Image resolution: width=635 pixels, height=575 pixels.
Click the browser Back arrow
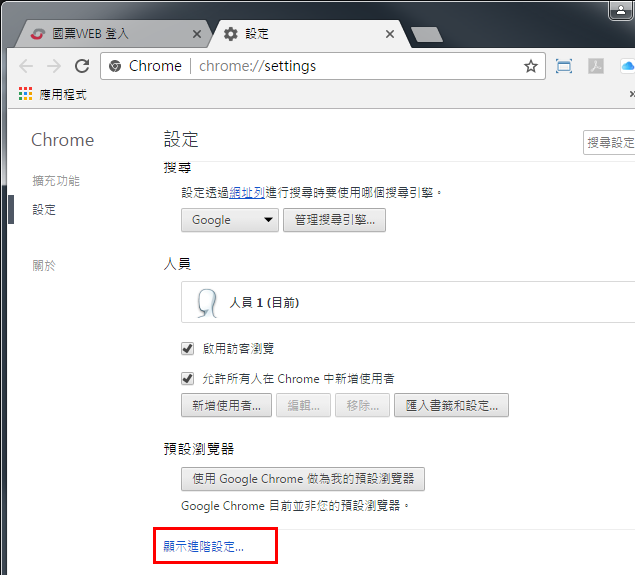pyautogui.click(x=26, y=66)
